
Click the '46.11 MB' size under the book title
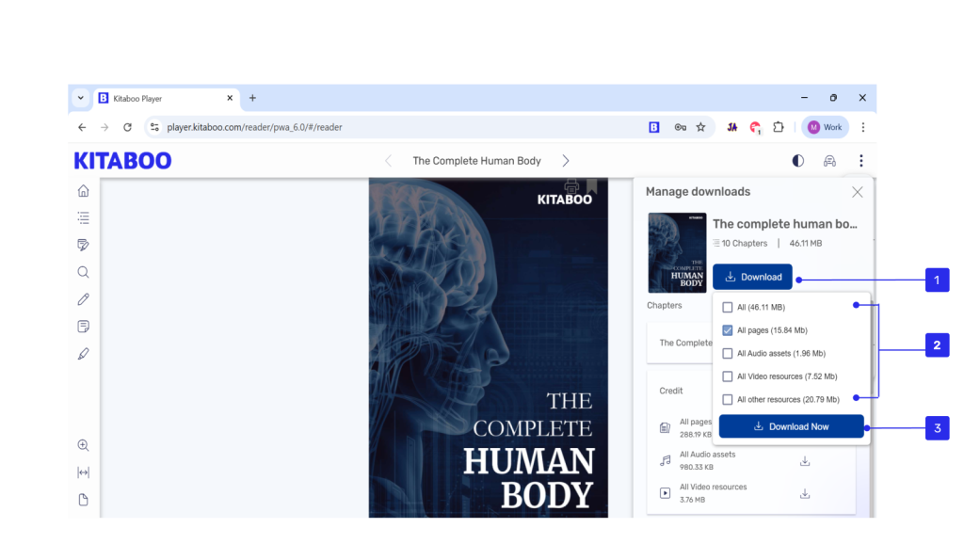pos(806,244)
